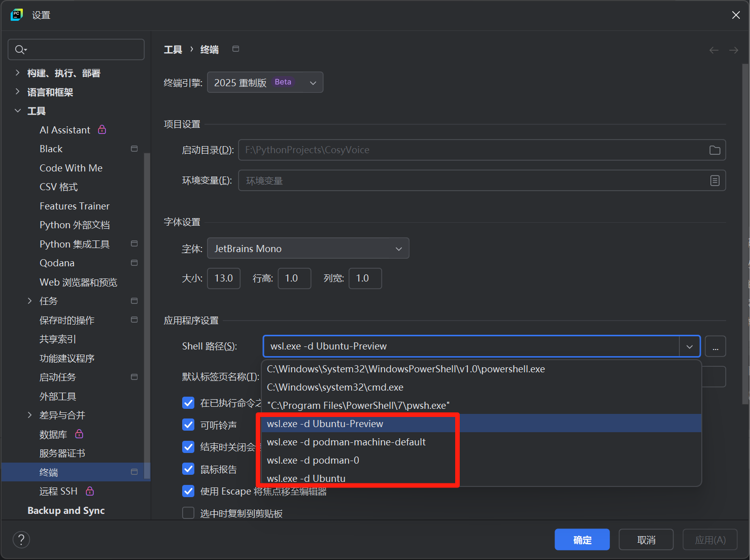Select the powershell.exe shell option
The width and height of the screenshot is (750, 560).
coord(482,369)
